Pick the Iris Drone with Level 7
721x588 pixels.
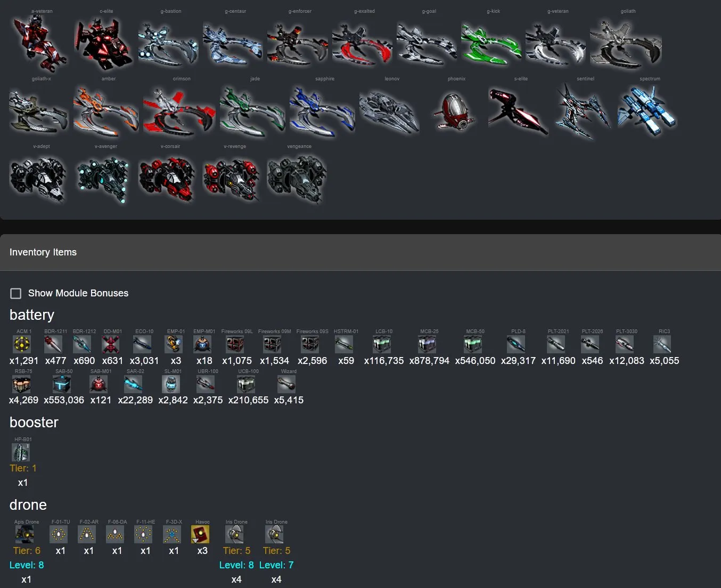(x=274, y=534)
